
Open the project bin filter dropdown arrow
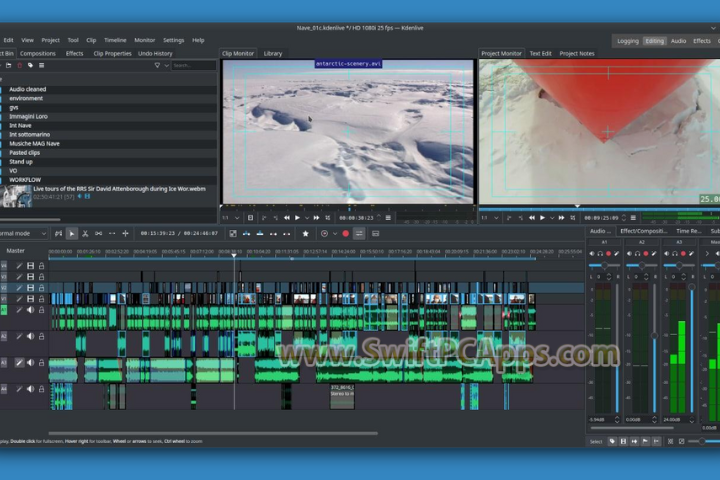pyautogui.click(x=166, y=66)
